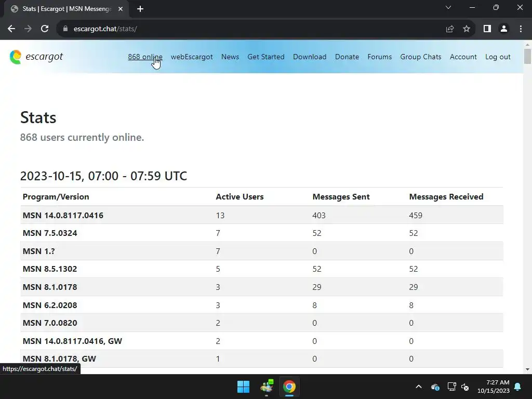Click the 'MSN 6.2.0208' row label
Image resolution: width=532 pixels, height=399 pixels.
point(50,305)
